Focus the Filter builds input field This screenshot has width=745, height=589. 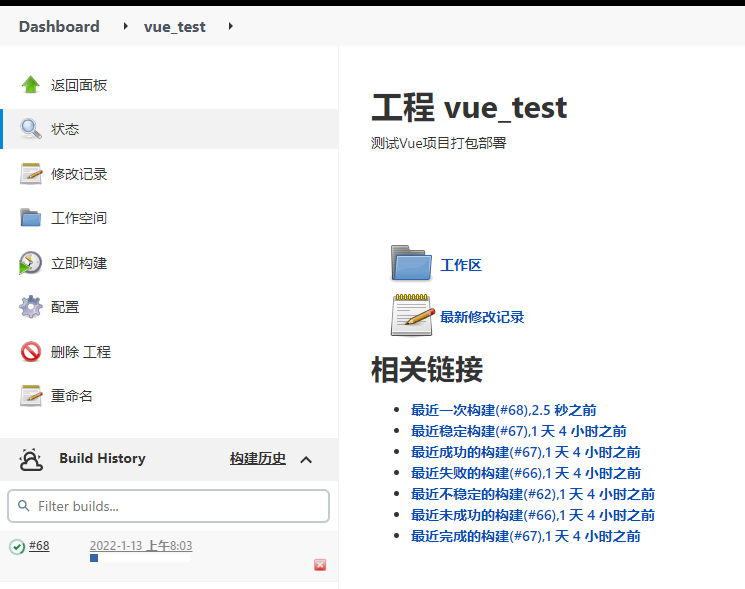pyautogui.click(x=168, y=506)
